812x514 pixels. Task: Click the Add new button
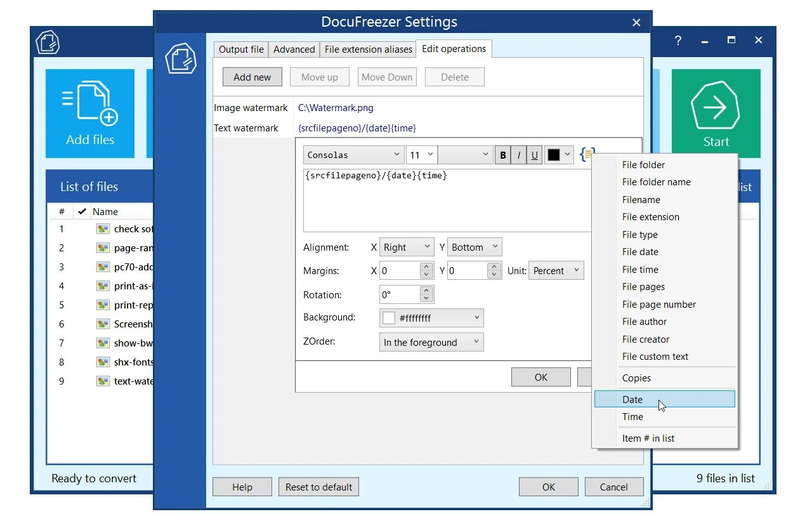252,77
